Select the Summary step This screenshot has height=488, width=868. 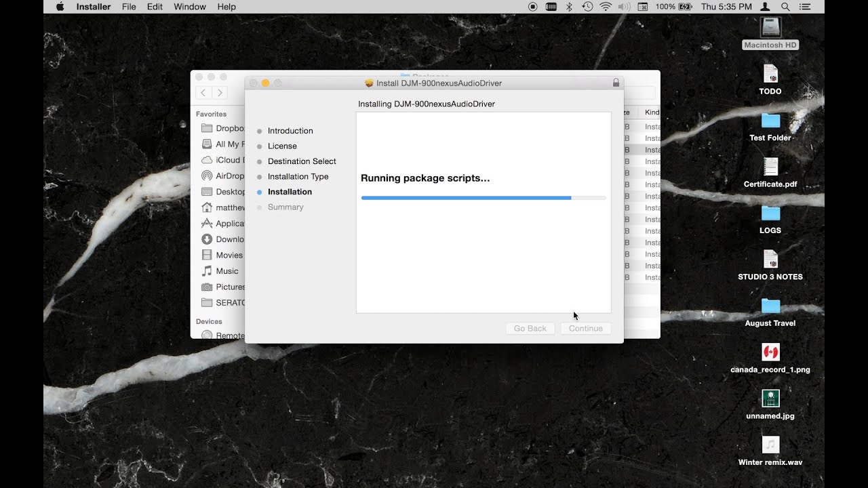coord(285,207)
